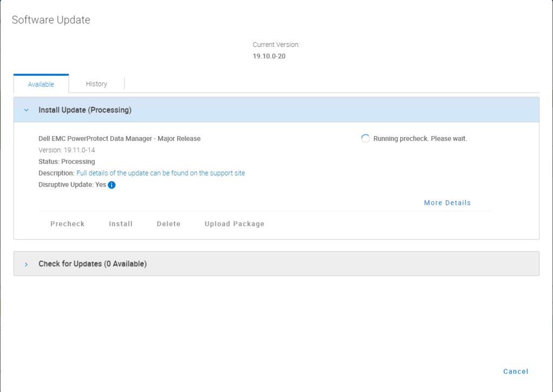Delete the downloaded update package
Screen dimensions: 553x392
coord(168,224)
